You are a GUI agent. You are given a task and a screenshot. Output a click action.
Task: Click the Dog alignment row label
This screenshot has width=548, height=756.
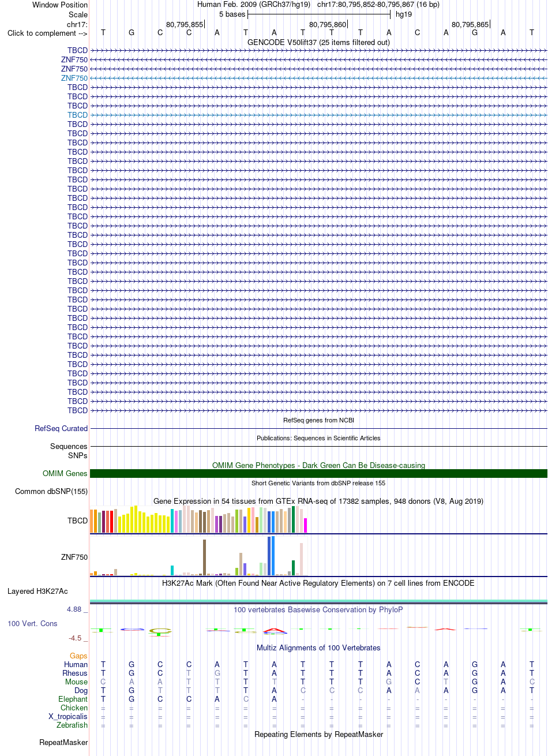pos(81,690)
